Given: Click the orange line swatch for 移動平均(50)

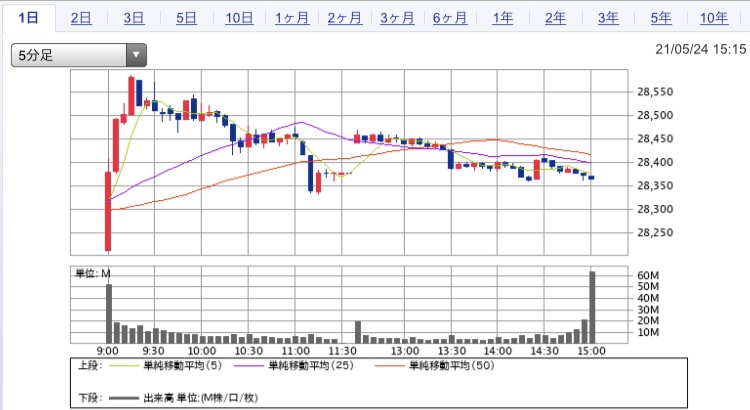Looking at the screenshot, I should (390, 366).
